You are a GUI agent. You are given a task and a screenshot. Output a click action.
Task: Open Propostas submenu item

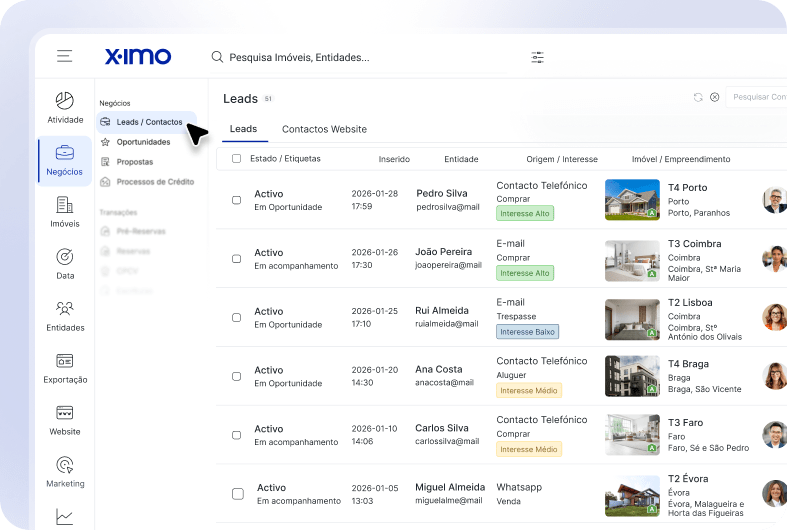127,162
